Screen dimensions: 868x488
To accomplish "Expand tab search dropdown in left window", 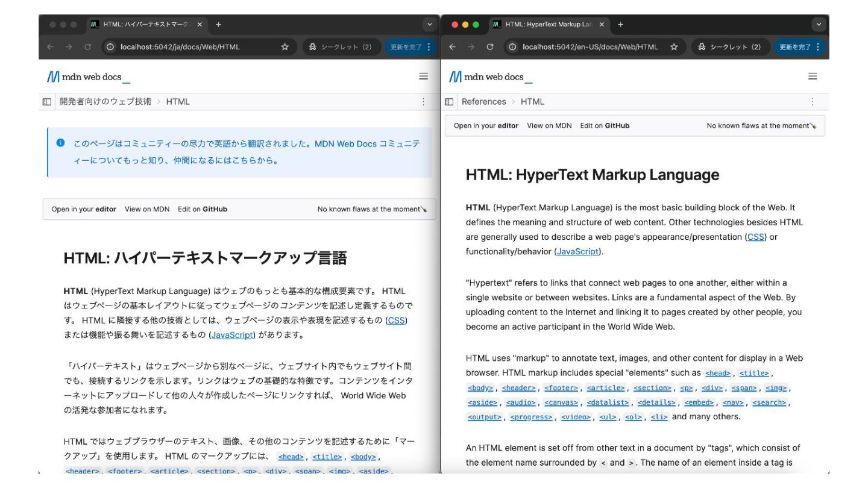I will 429,25.
